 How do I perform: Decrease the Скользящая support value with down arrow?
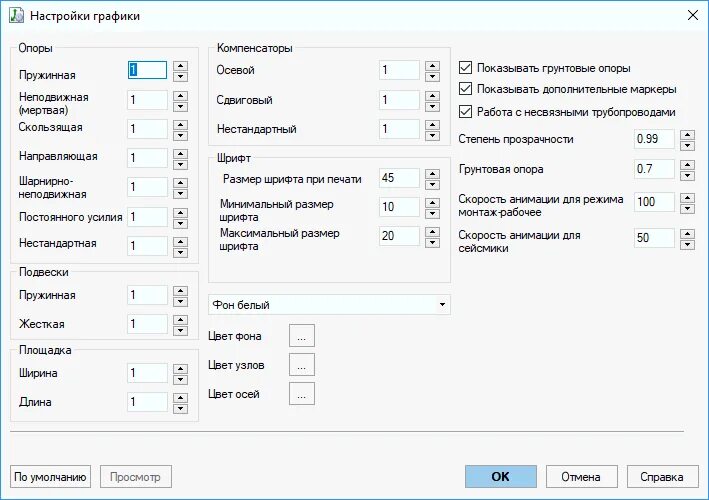pos(180,136)
